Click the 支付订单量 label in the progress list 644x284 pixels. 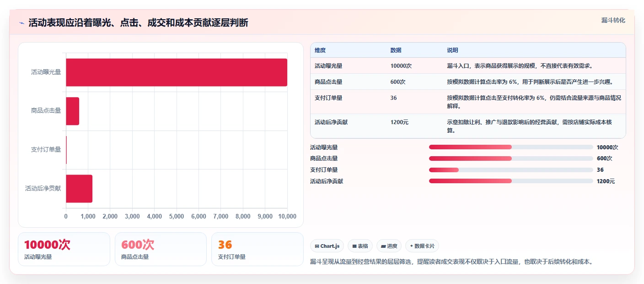[324, 170]
